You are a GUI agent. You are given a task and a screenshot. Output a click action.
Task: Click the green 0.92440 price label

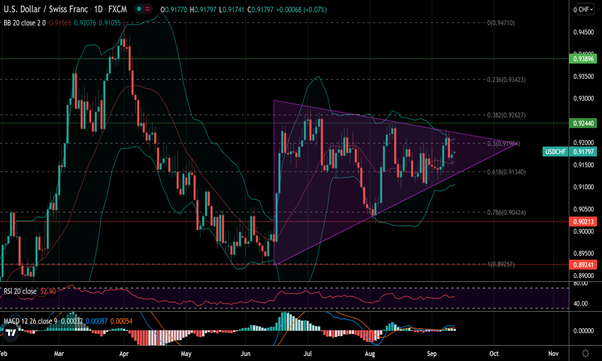pos(583,123)
